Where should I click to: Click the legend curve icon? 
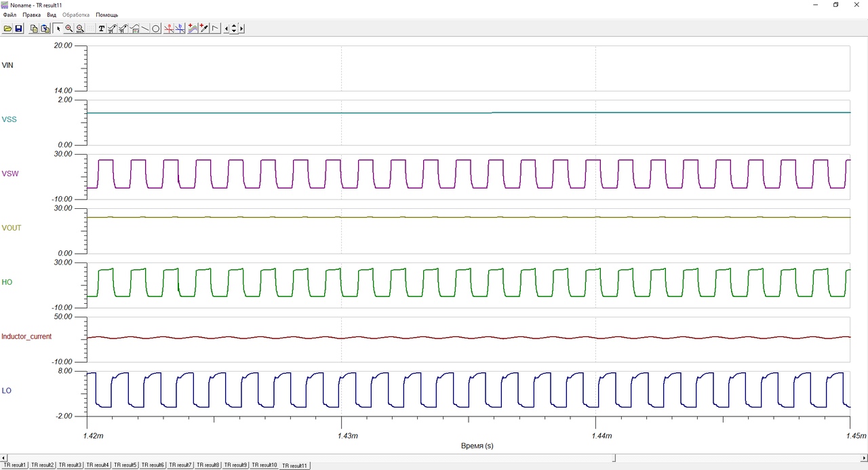(134, 28)
